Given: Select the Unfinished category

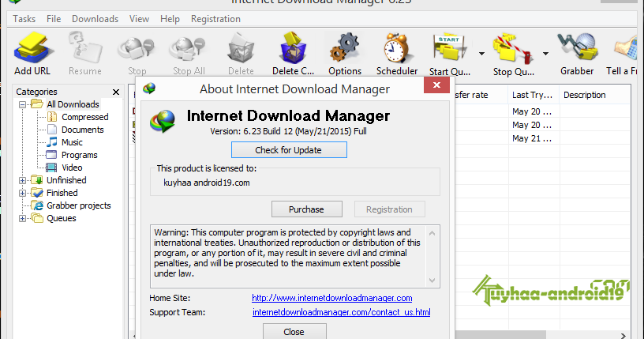Looking at the screenshot, I should tap(66, 180).
